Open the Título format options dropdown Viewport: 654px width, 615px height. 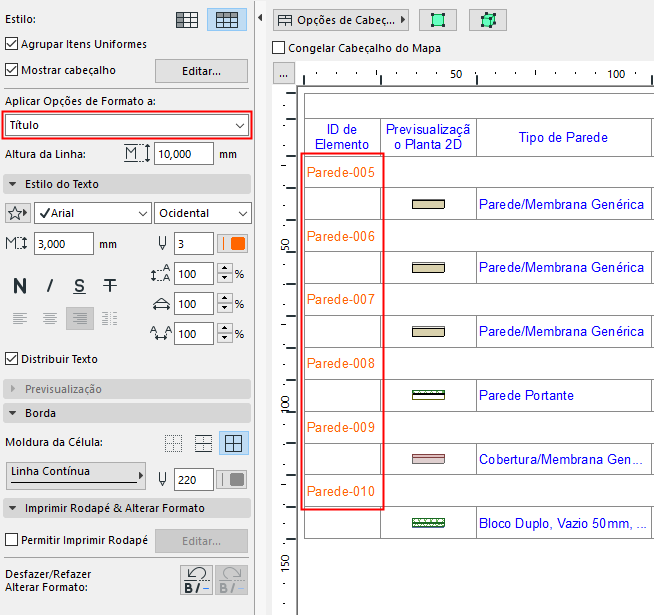(127, 125)
